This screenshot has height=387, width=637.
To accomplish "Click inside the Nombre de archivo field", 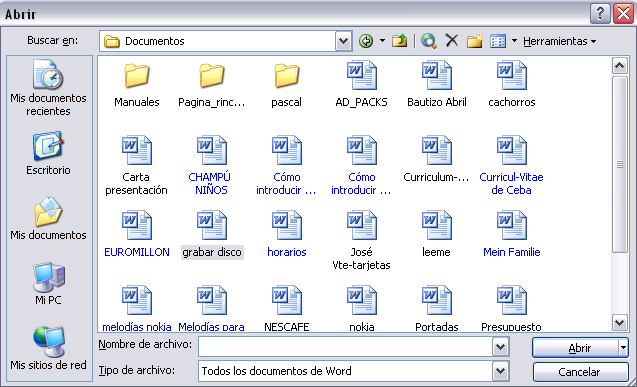I will [x=346, y=347].
